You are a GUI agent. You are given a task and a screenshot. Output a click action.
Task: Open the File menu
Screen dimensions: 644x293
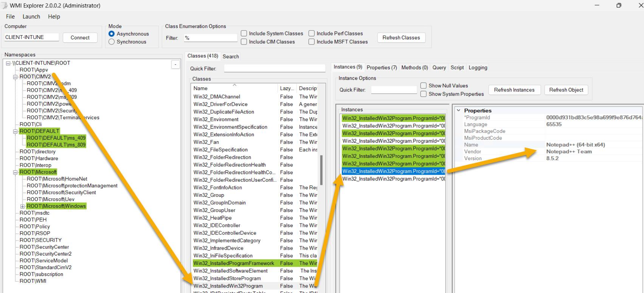point(10,16)
